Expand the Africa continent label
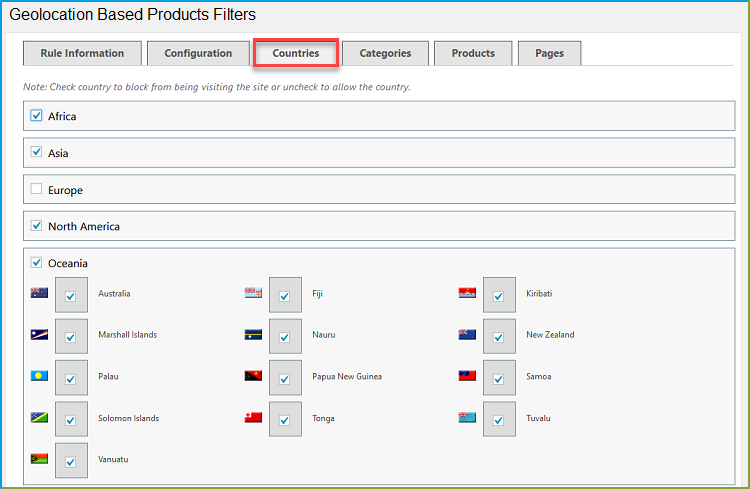Viewport: 750px width, 489px height. pyautogui.click(x=62, y=116)
